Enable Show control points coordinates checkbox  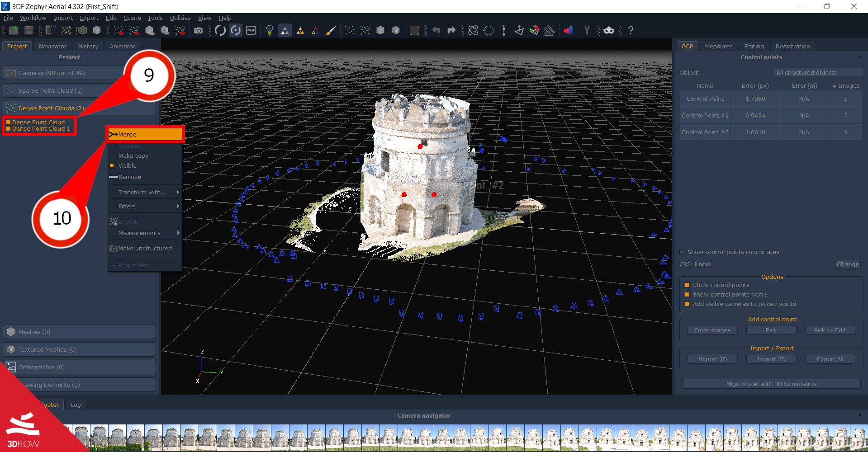coord(682,252)
